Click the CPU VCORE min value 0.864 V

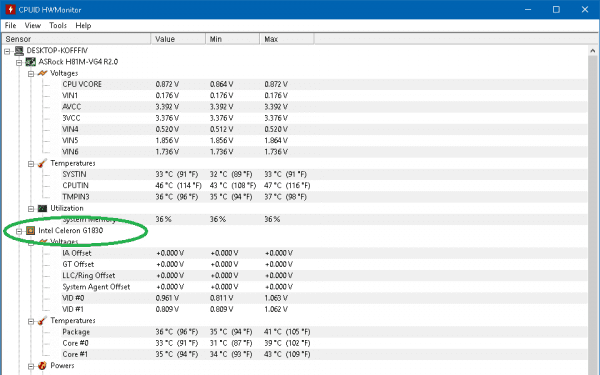click(222, 84)
